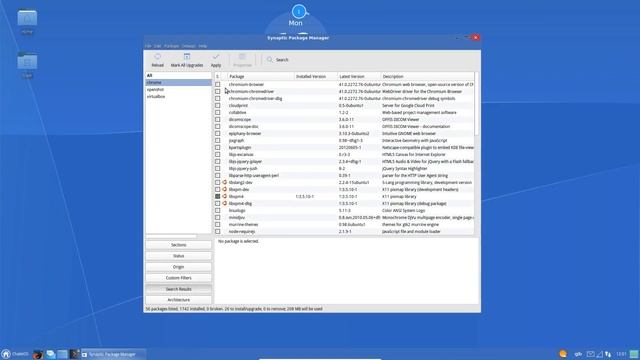Sort by the Latest Version column header
The height and width of the screenshot is (360, 640).
pyautogui.click(x=359, y=76)
